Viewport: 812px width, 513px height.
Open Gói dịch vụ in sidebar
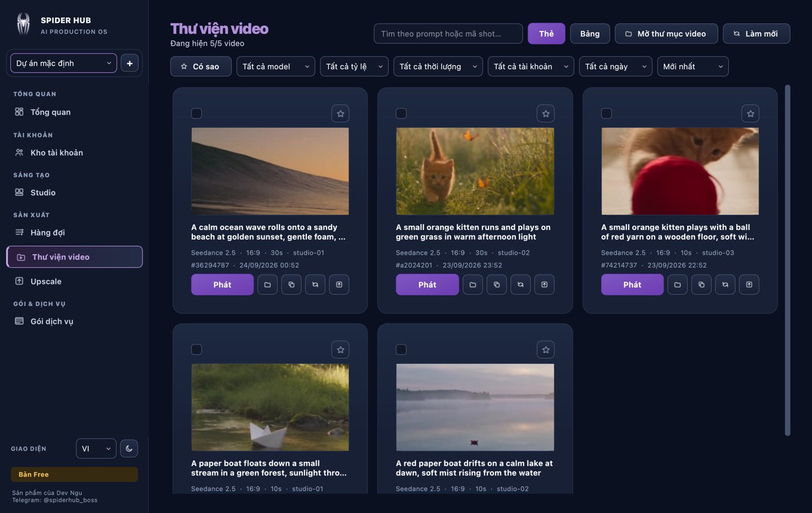(x=74, y=322)
